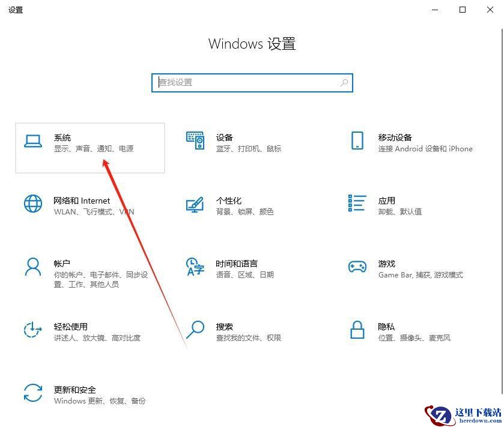Image resolution: width=504 pixels, height=427 pixels.
Task: Click the 设备 keyboard and speaker icon
Action: [x=195, y=141]
